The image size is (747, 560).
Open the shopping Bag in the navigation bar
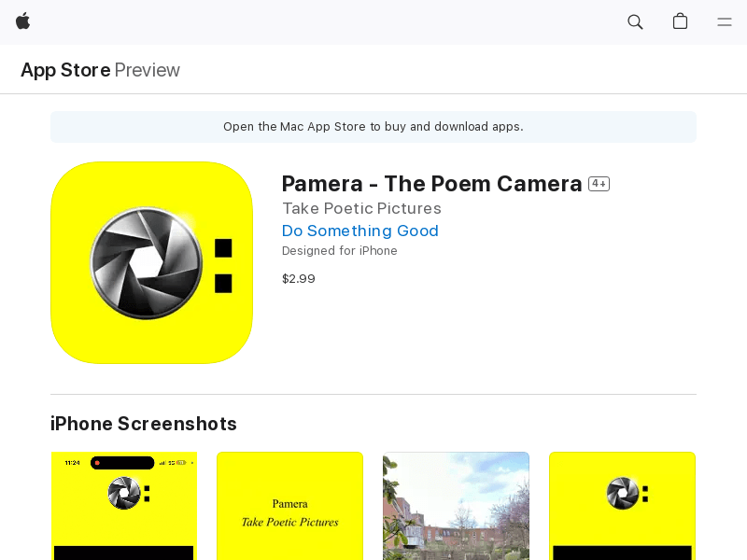coord(680,21)
